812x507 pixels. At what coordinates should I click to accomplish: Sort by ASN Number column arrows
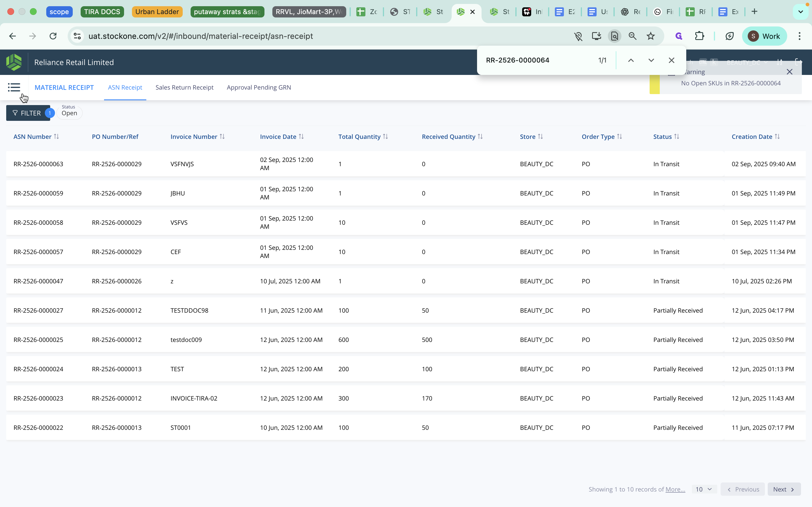click(x=56, y=137)
